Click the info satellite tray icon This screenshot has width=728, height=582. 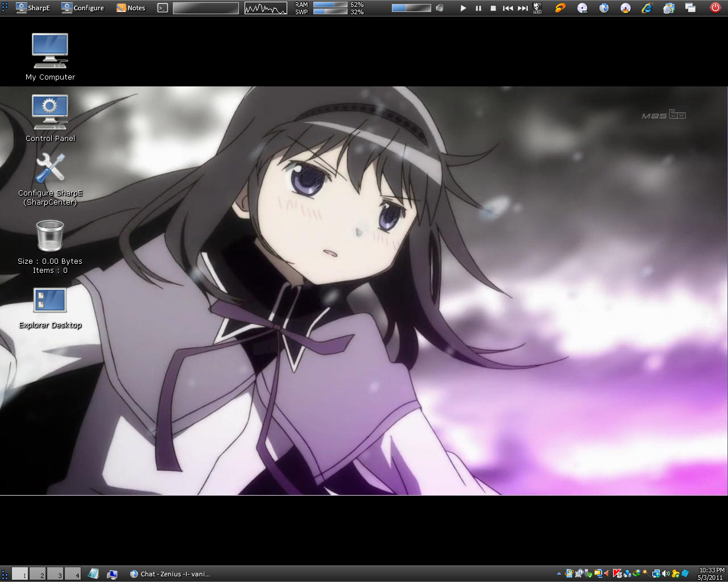click(x=579, y=574)
